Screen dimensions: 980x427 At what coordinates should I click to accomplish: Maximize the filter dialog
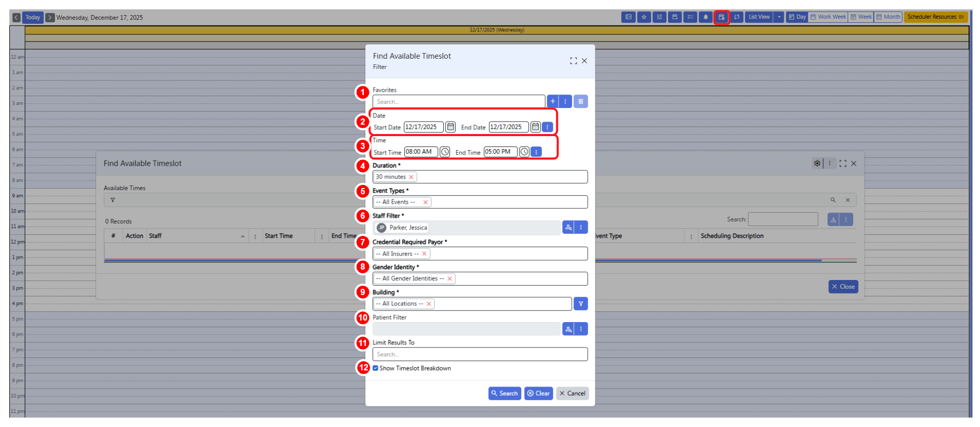573,61
